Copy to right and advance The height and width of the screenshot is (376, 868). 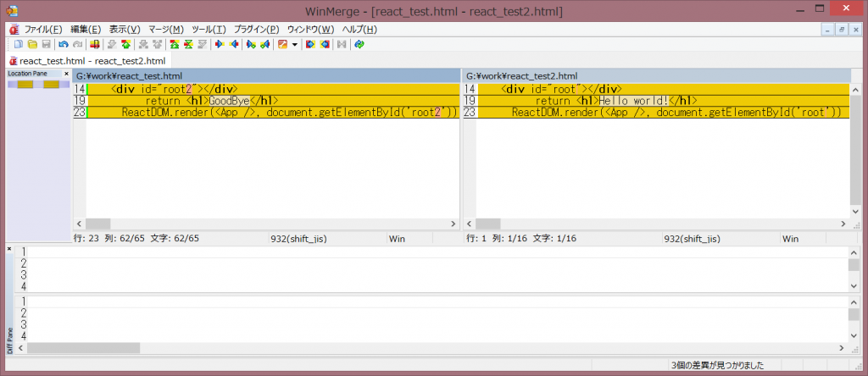tap(251, 44)
